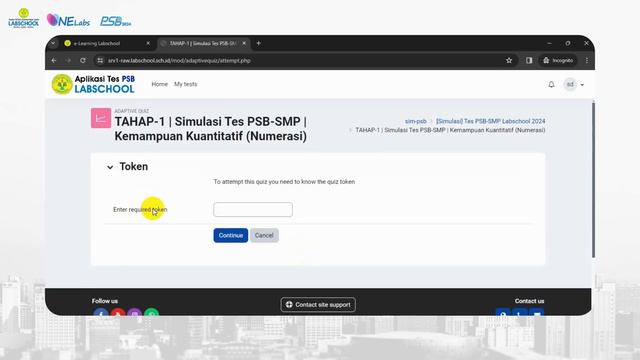Viewport: 640px width, 360px height.
Task: Click the browser forward arrow
Action: pyautogui.click(x=68, y=60)
